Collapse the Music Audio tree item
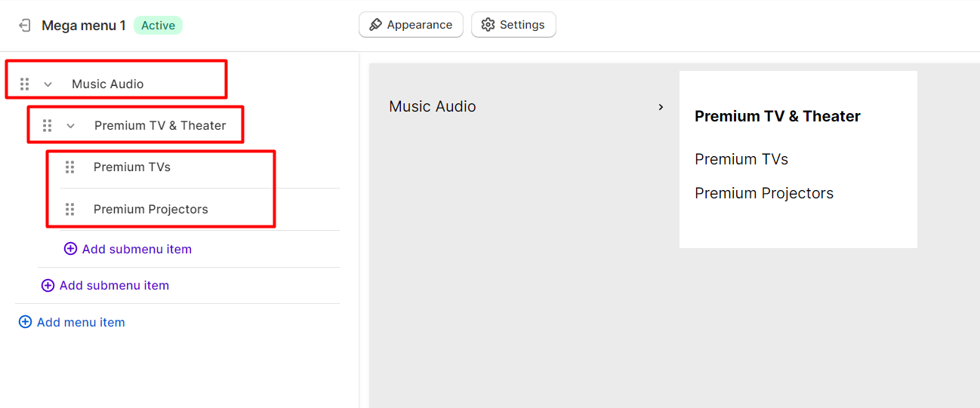980x408 pixels. [x=48, y=84]
